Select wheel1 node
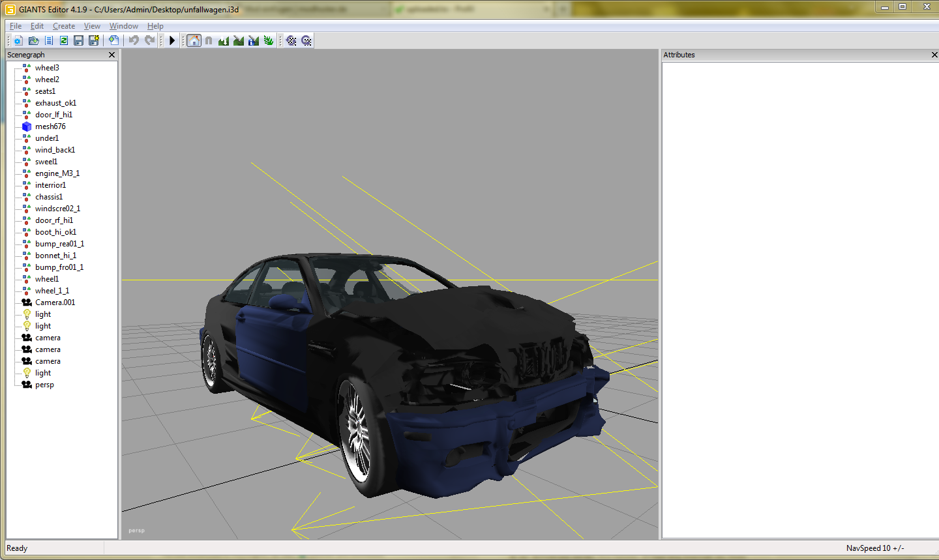The height and width of the screenshot is (560, 939). click(47, 279)
